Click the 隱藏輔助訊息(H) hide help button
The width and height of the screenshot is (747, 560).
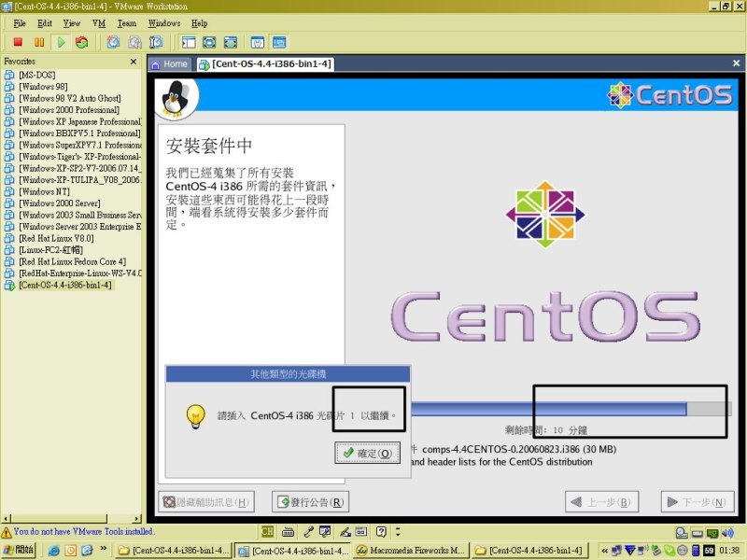tap(206, 502)
